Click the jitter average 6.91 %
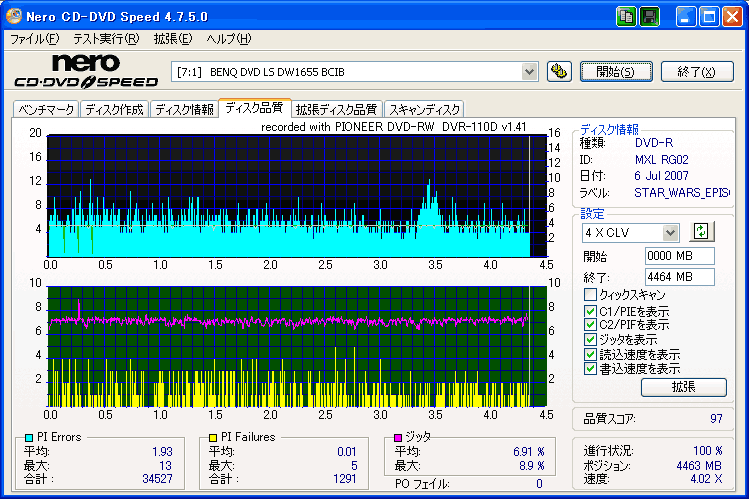 529,452
